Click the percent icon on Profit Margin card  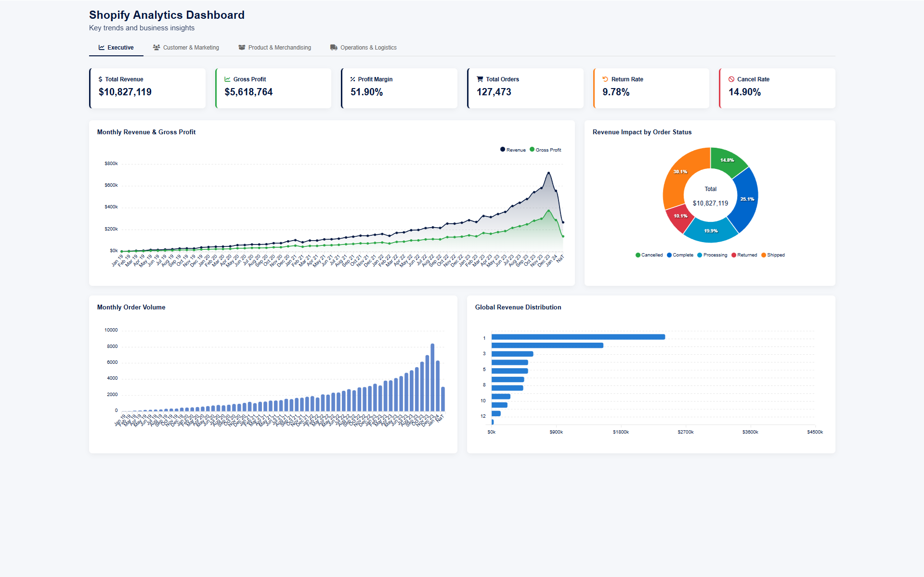(x=352, y=79)
